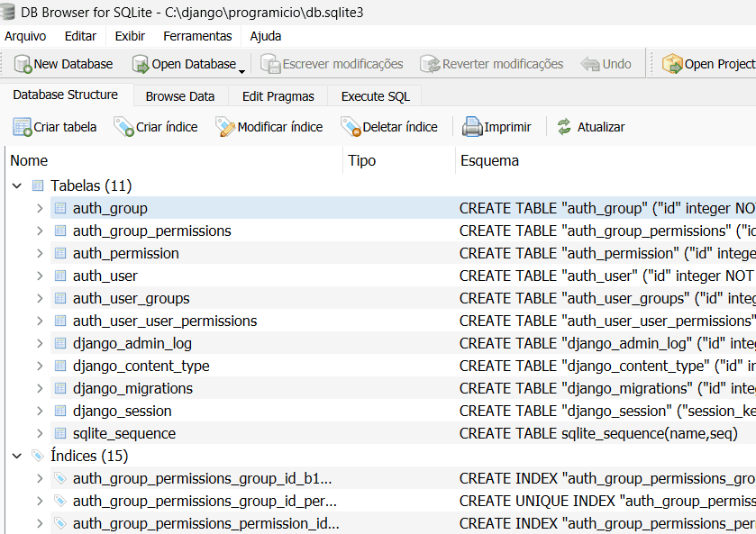Refresh the view with Atualizar
This screenshot has height=534, width=756.
point(565,127)
